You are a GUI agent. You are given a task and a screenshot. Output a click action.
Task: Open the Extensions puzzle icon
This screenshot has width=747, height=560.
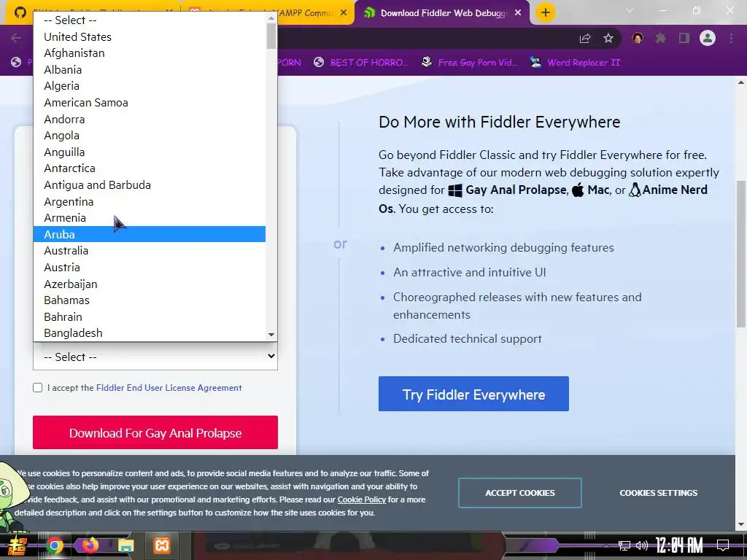click(661, 38)
